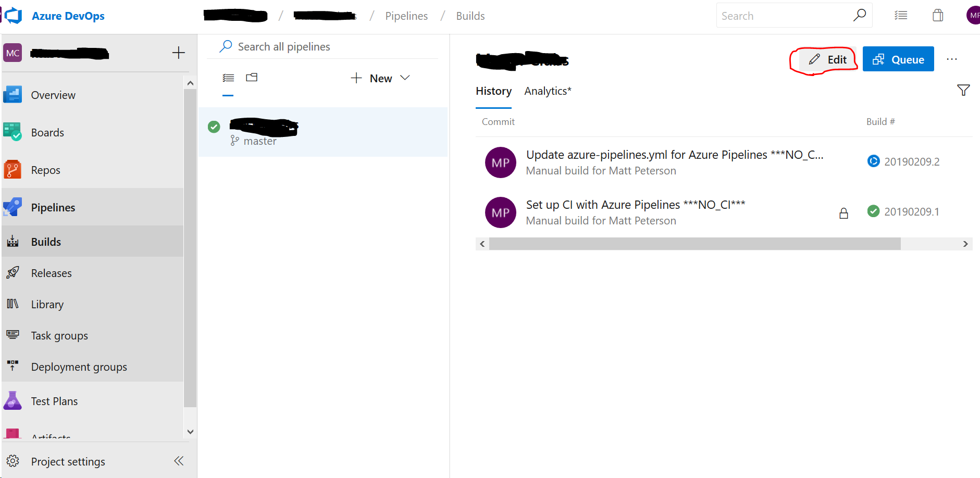Viewport: 980px width, 478px height.
Task: Click the Edit pipeline button
Action: click(827, 59)
